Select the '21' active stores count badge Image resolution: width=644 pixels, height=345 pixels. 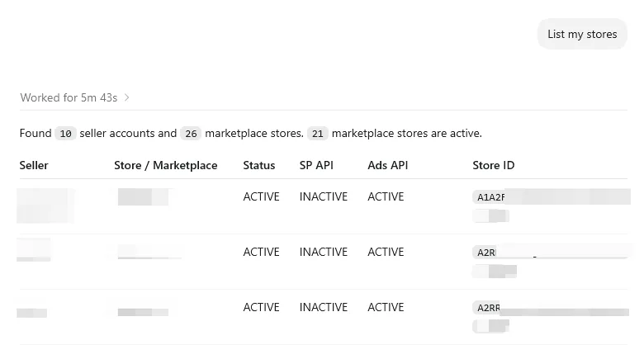pos(318,134)
